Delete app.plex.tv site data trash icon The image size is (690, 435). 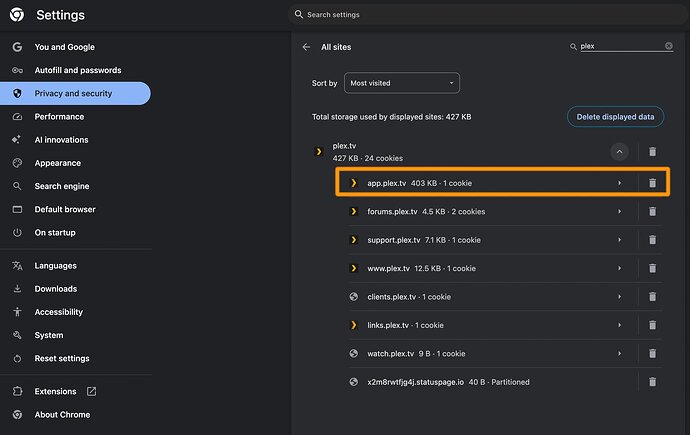pos(652,183)
